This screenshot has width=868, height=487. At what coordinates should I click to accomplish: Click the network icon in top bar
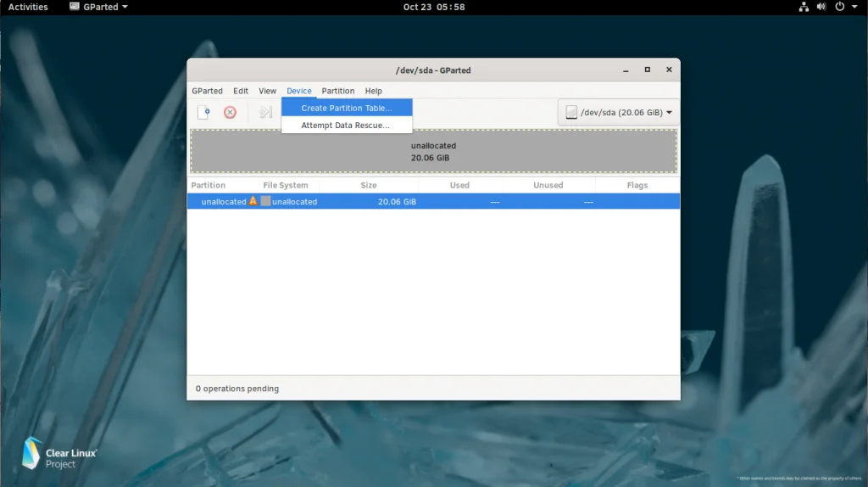(804, 7)
